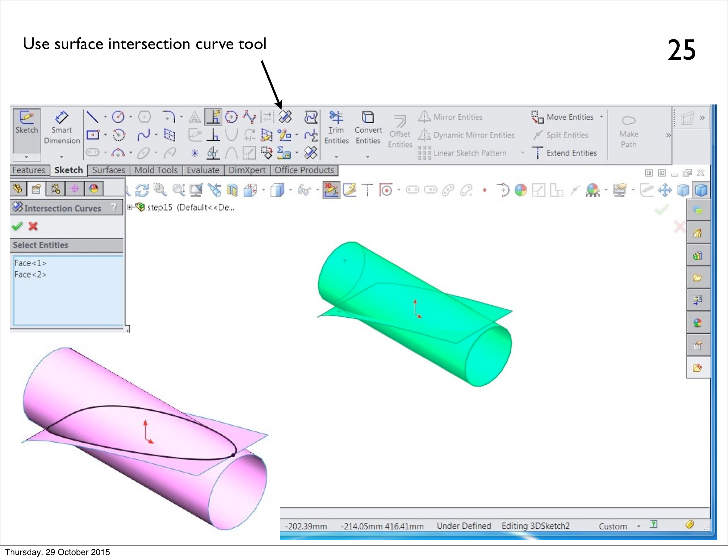The width and height of the screenshot is (728, 560).
Task: Click the Intersection Curve tool icon
Action: [285, 117]
